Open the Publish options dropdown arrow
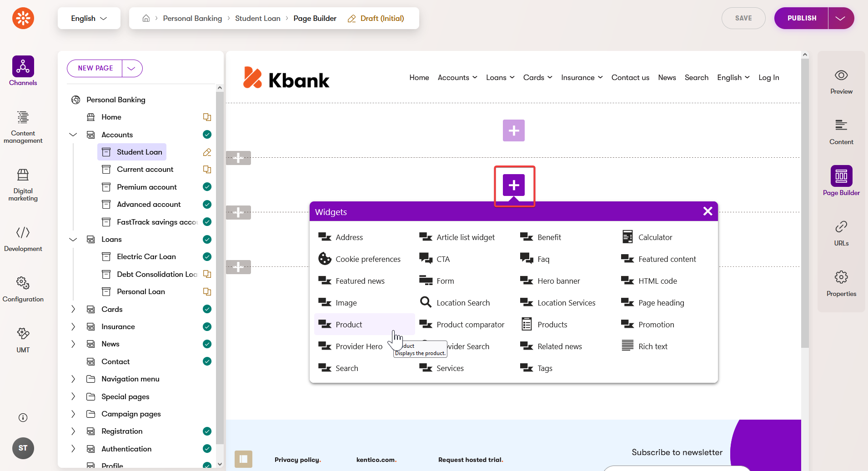Image resolution: width=868 pixels, height=471 pixels. [x=840, y=18]
